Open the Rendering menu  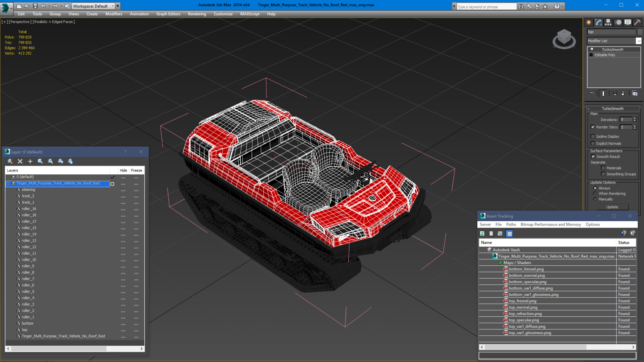point(197,14)
